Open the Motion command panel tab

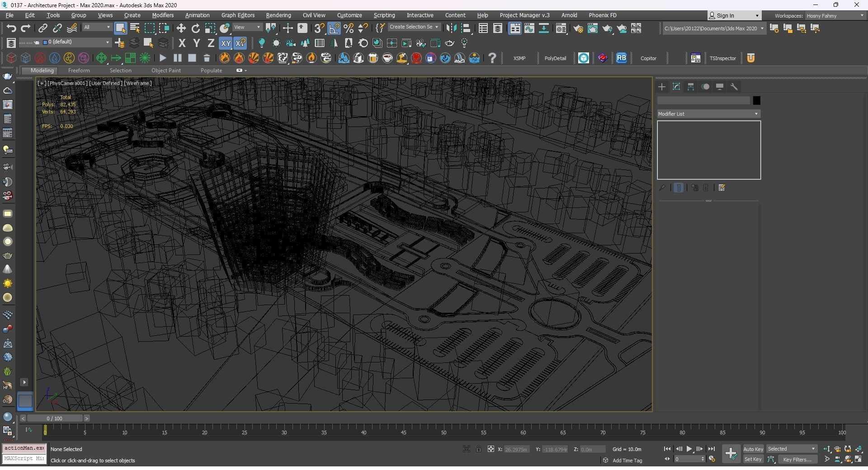pyautogui.click(x=705, y=87)
